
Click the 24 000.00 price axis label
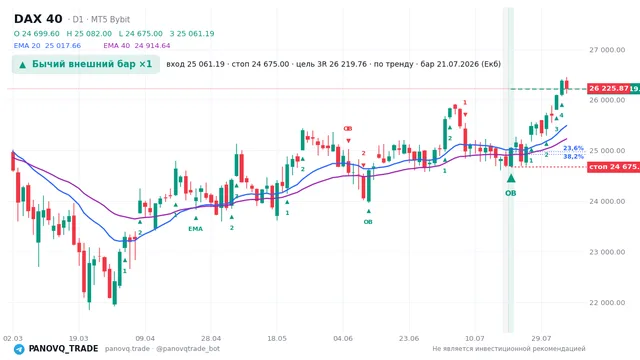tap(607, 202)
